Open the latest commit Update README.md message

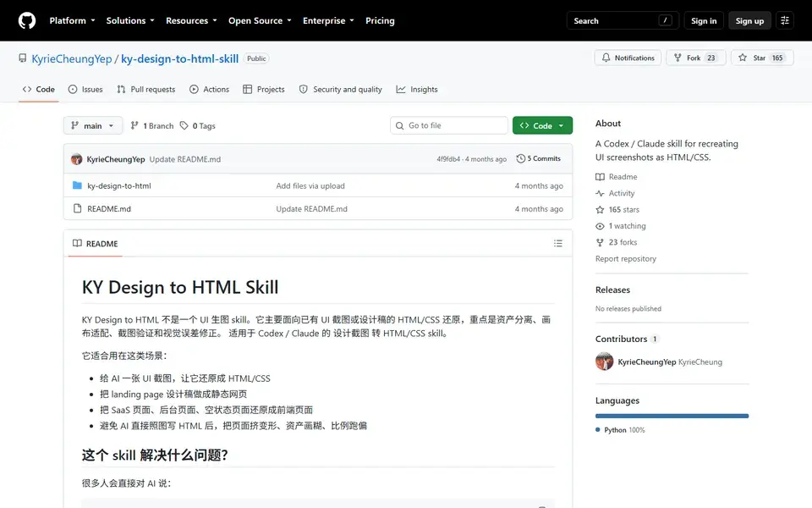pos(185,159)
